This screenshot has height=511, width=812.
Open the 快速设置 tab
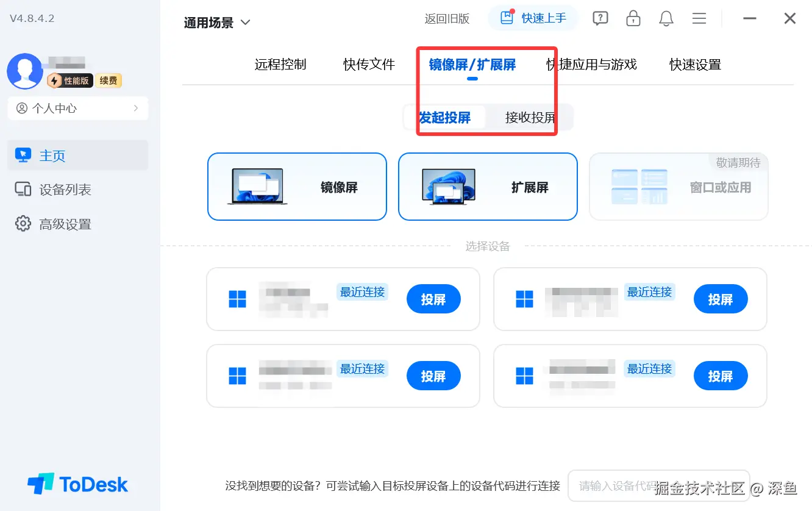point(695,65)
